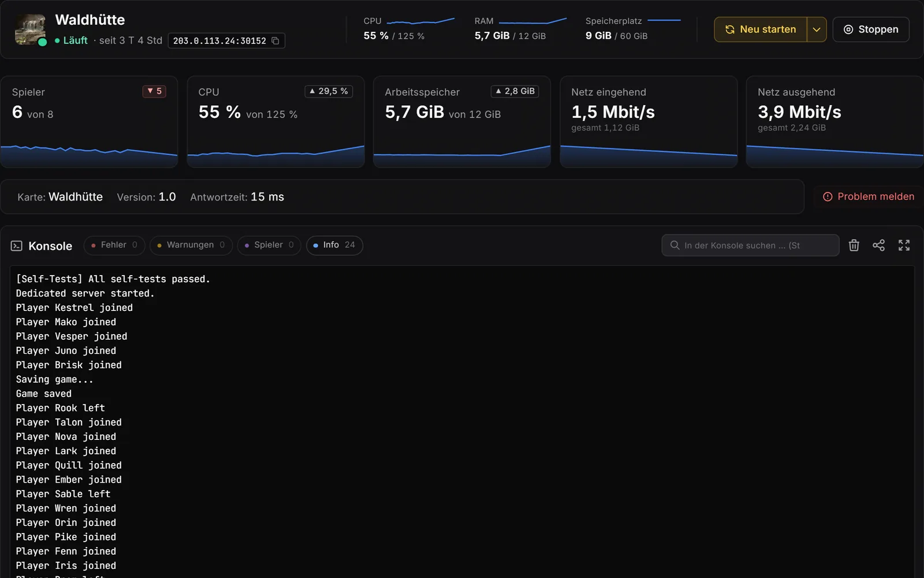Screen dimensions: 924x578
Task: Select log line 'All self-tests passed.'
Action: coord(113,279)
